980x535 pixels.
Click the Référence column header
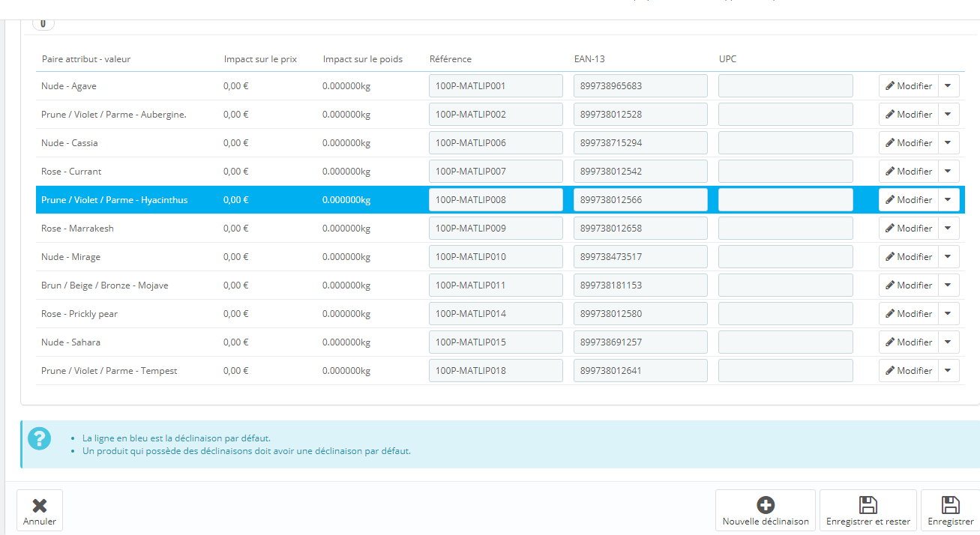coord(451,59)
